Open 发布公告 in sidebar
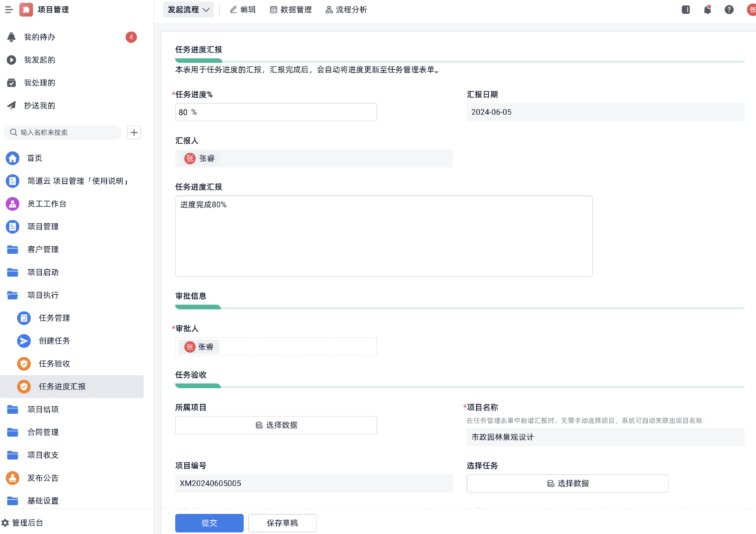Image resolution: width=756 pixels, height=534 pixels. tap(43, 478)
